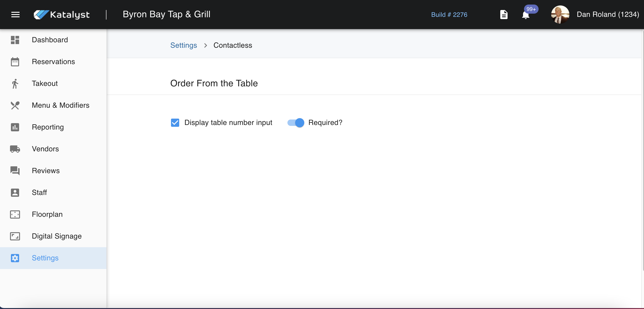Open the hamburger menu icon
This screenshot has height=309, width=644.
tap(15, 15)
